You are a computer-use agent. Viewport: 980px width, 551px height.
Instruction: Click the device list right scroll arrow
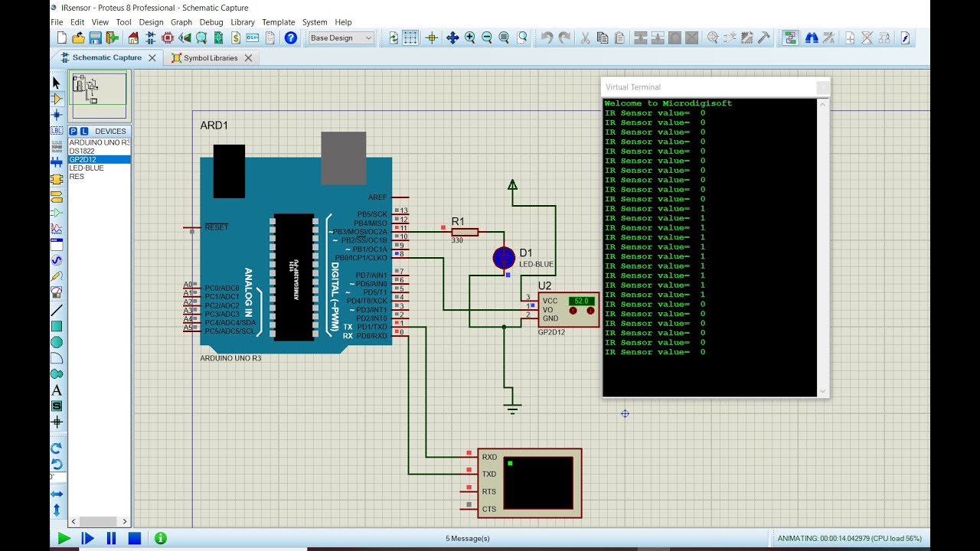coord(125,521)
